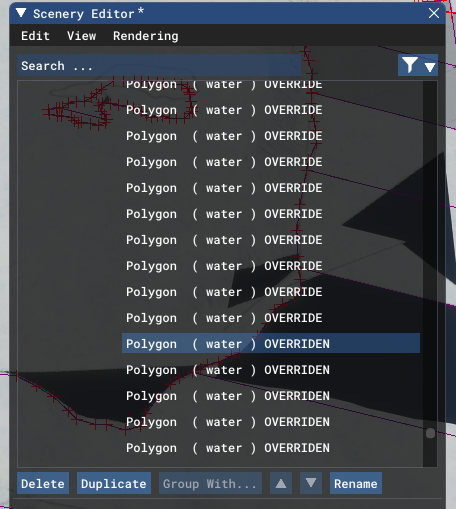Move selected item up with arrow button

click(281, 483)
